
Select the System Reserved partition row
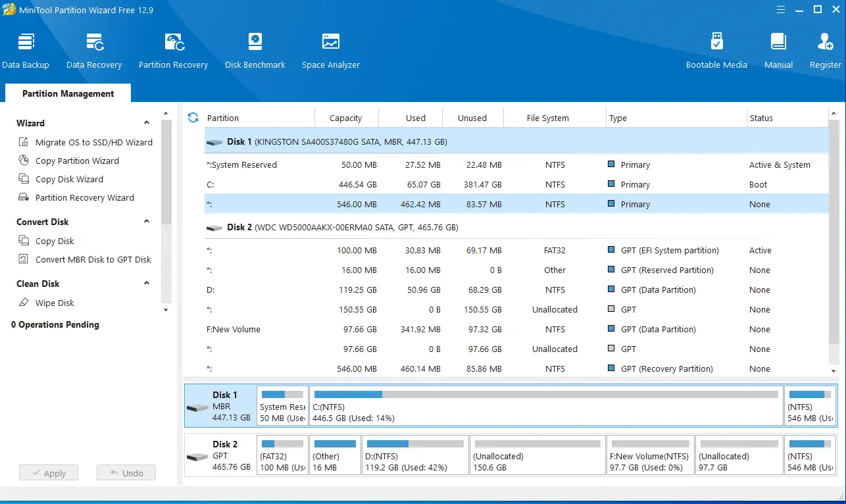[x=517, y=164]
